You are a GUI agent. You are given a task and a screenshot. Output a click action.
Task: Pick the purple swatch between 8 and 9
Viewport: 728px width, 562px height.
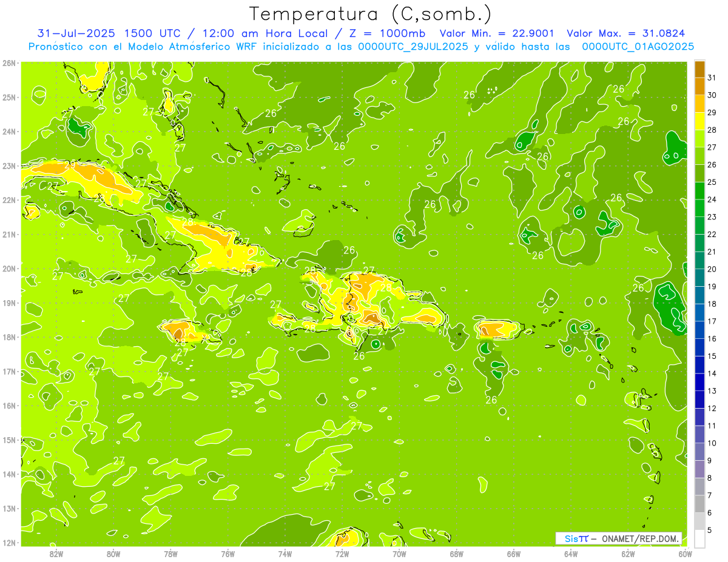click(699, 469)
